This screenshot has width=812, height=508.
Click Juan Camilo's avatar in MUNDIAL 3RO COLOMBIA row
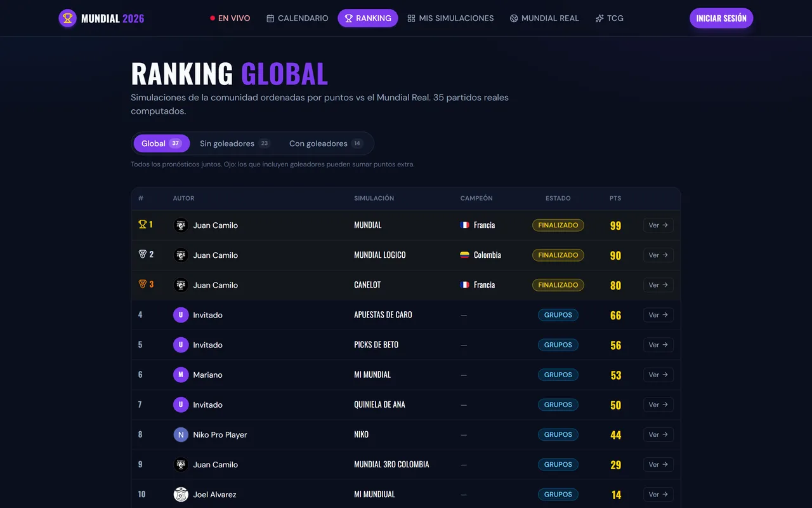click(x=181, y=464)
